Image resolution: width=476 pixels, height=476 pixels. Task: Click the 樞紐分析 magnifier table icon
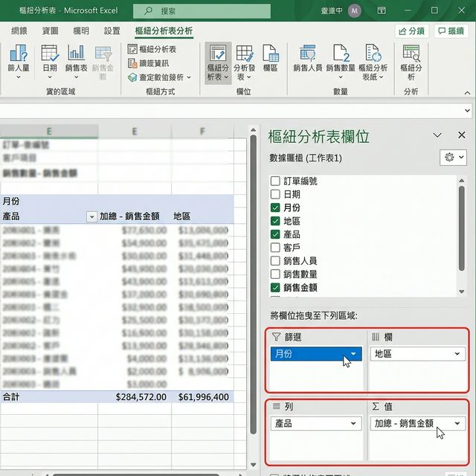pyautogui.click(x=411, y=53)
